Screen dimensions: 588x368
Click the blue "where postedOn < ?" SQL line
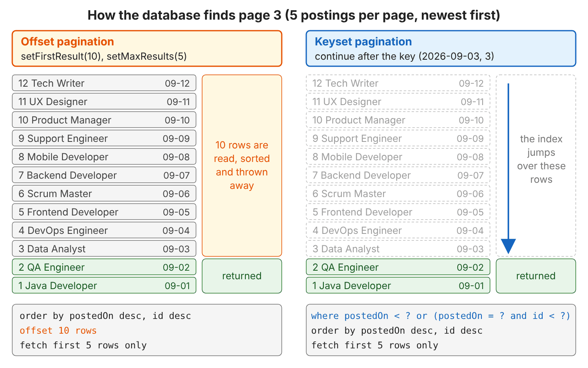[x=441, y=316]
